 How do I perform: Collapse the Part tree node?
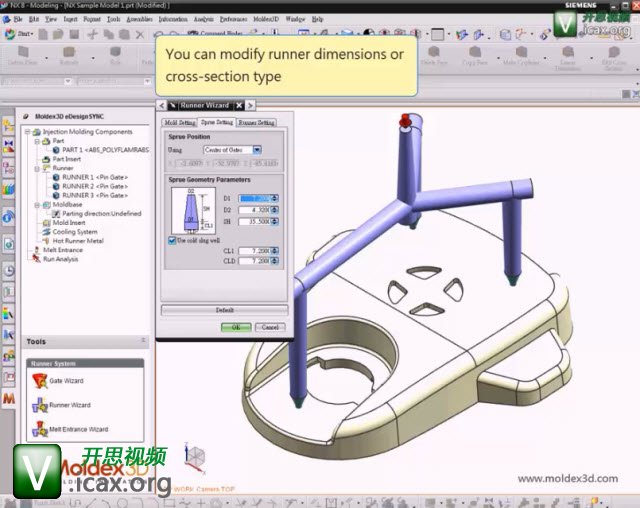37,141
